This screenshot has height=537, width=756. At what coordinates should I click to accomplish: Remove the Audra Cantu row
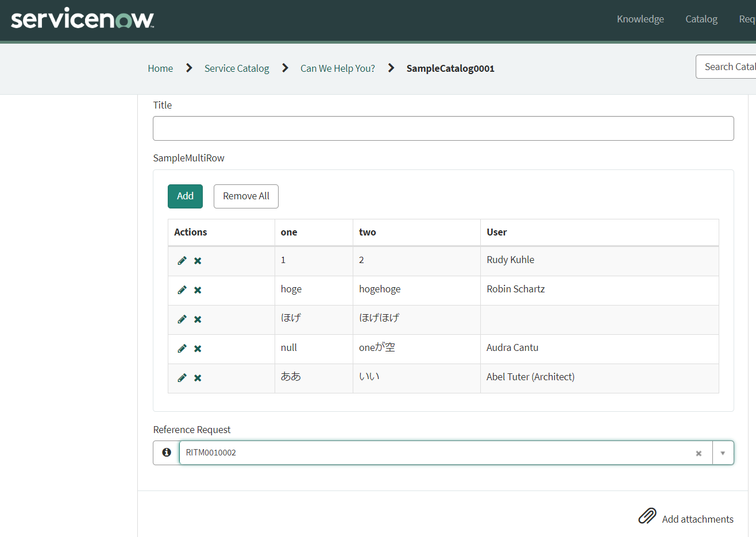pyautogui.click(x=197, y=349)
